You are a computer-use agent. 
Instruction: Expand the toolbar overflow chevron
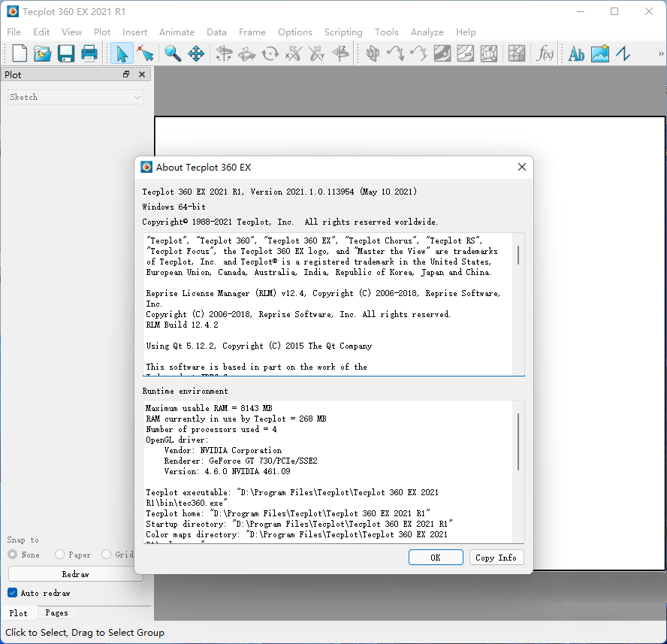point(661,53)
